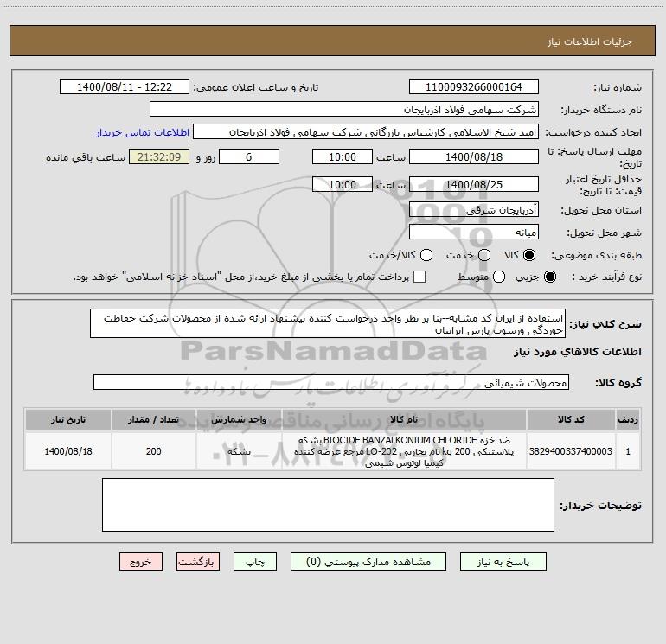Click the price validity date 1400/08/25 field
Image resolution: width=666 pixels, height=644 pixels.
(474, 184)
